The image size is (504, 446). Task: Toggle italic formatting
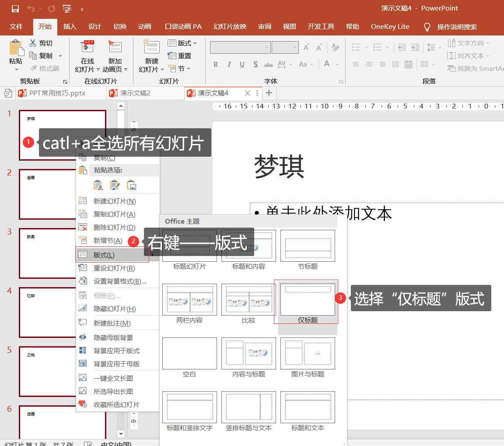229,64
